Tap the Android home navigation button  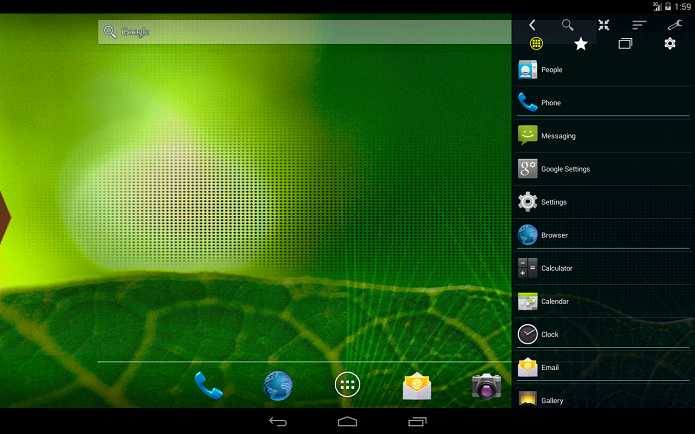pyautogui.click(x=348, y=421)
